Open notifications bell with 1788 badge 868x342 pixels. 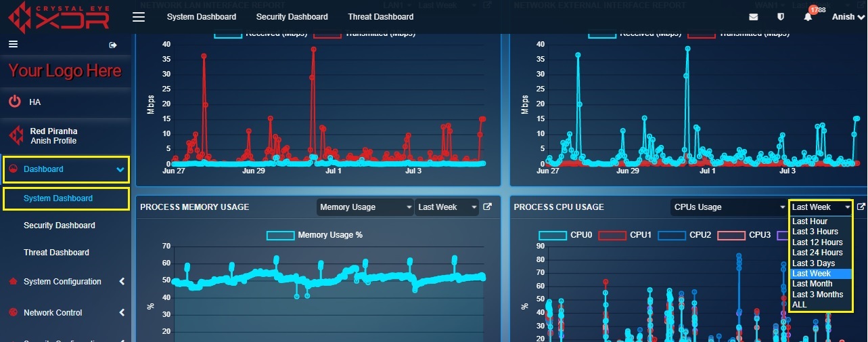click(808, 17)
